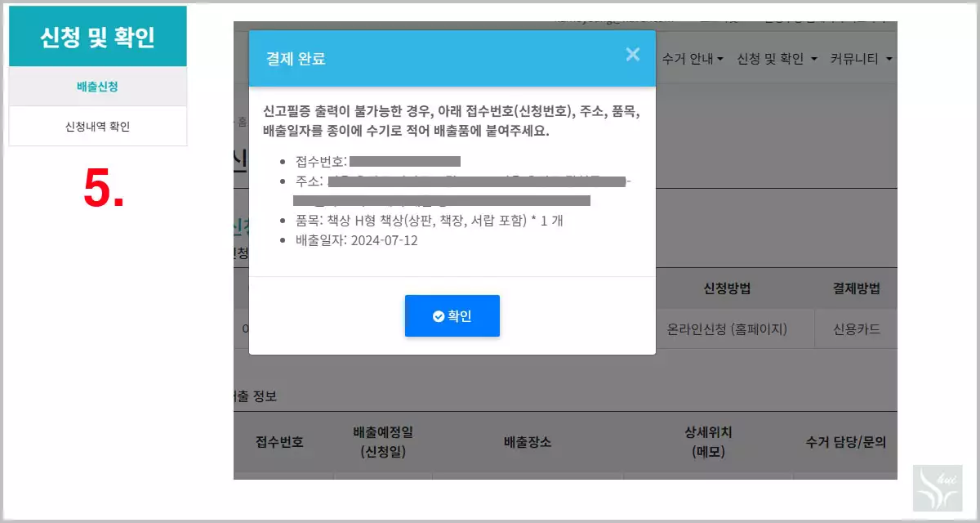980x523 pixels.
Task: Click the 배출예정일 (신청일) column header
Action: click(384, 441)
